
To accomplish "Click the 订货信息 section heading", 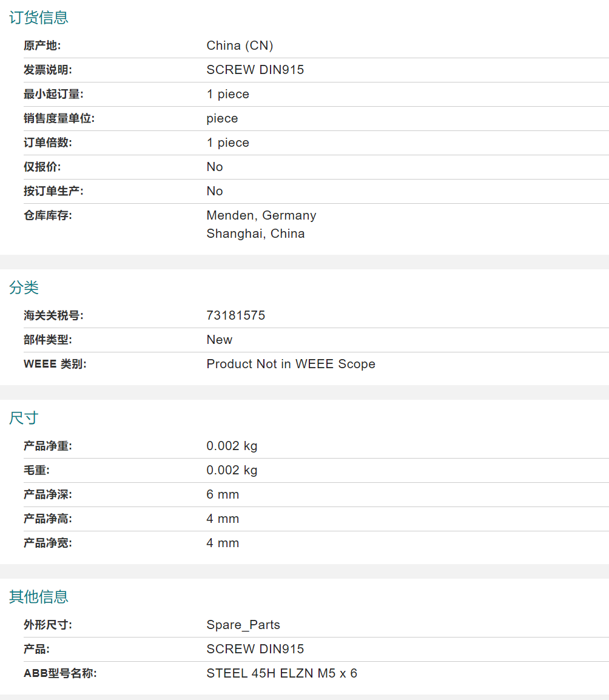I will [x=38, y=18].
